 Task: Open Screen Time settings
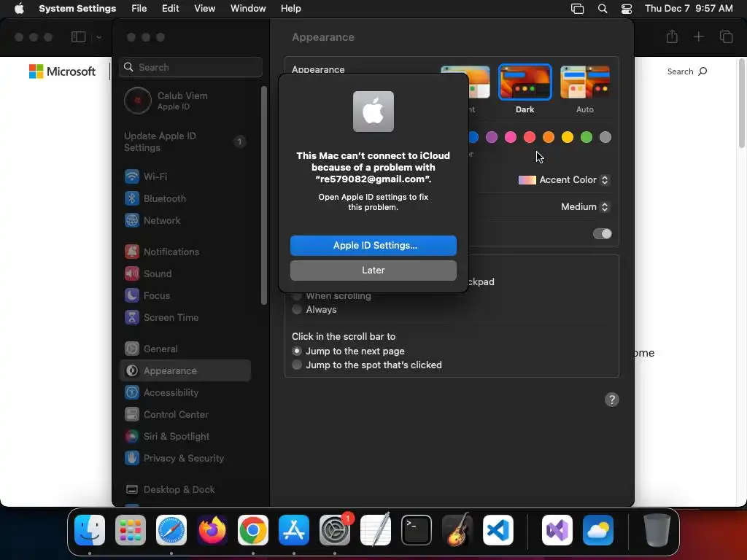pyautogui.click(x=185, y=318)
